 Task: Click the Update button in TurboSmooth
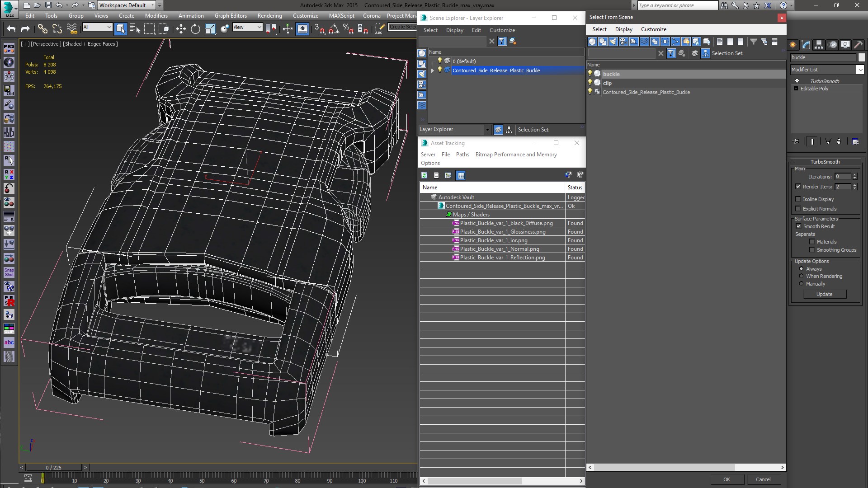coord(824,294)
